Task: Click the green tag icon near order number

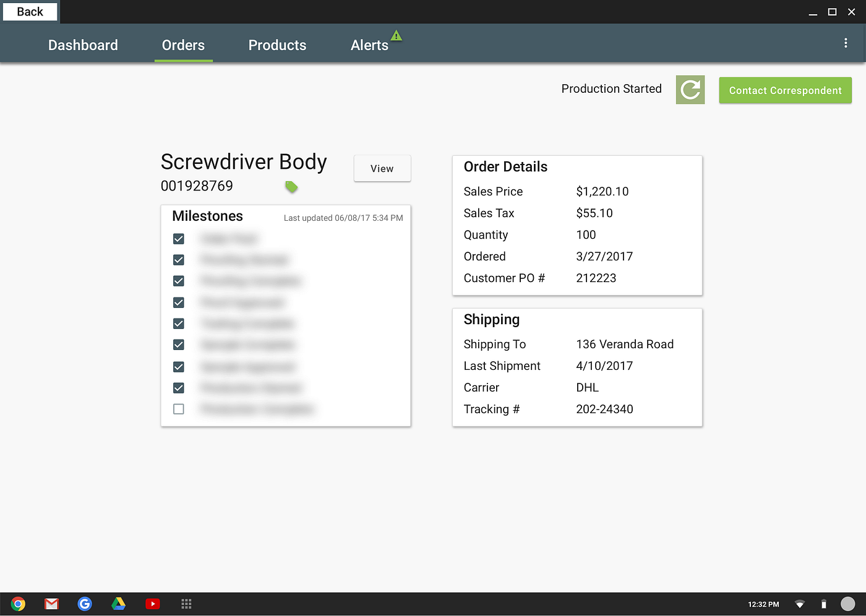Action: point(291,186)
